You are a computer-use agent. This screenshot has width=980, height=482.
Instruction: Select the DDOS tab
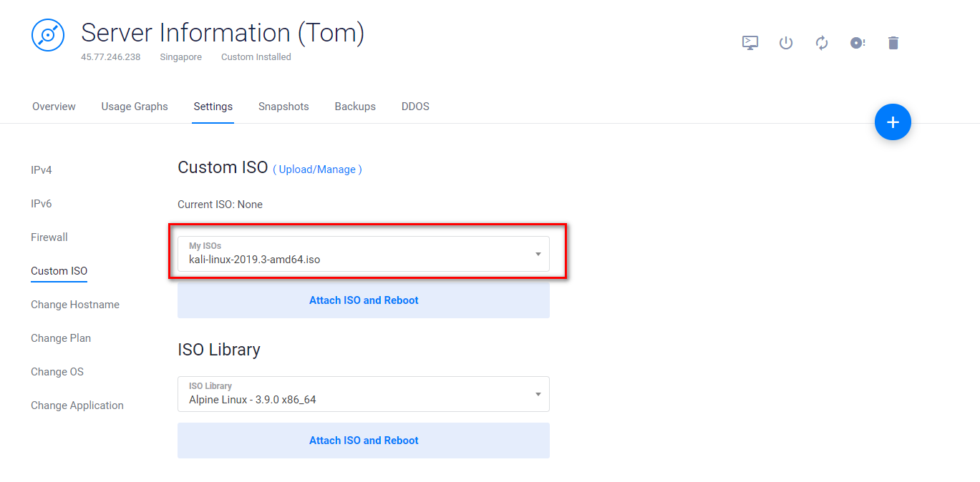click(x=415, y=107)
